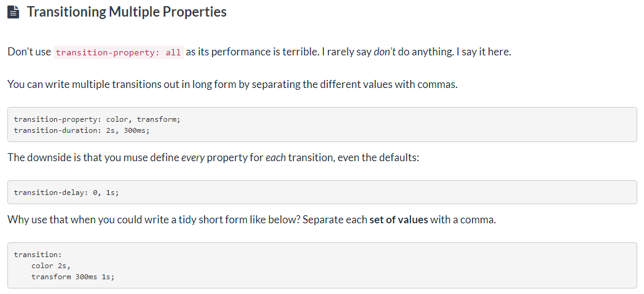Click code line transition-duration: 2s, 300ms;

click(82, 130)
